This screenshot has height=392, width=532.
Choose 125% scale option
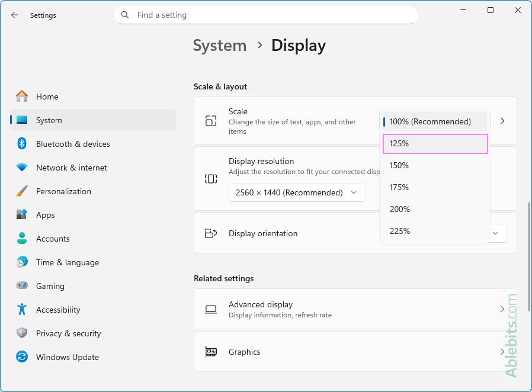435,144
